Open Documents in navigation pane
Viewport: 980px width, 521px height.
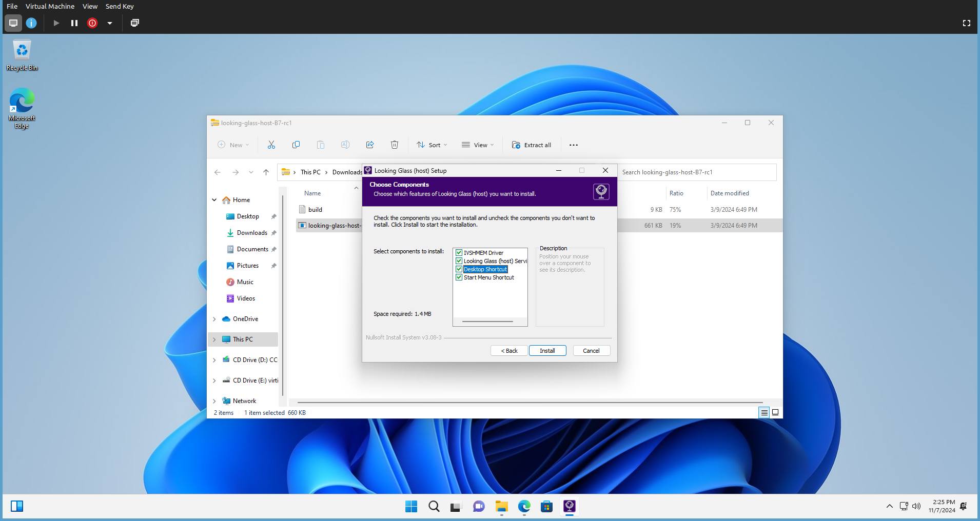pos(252,249)
